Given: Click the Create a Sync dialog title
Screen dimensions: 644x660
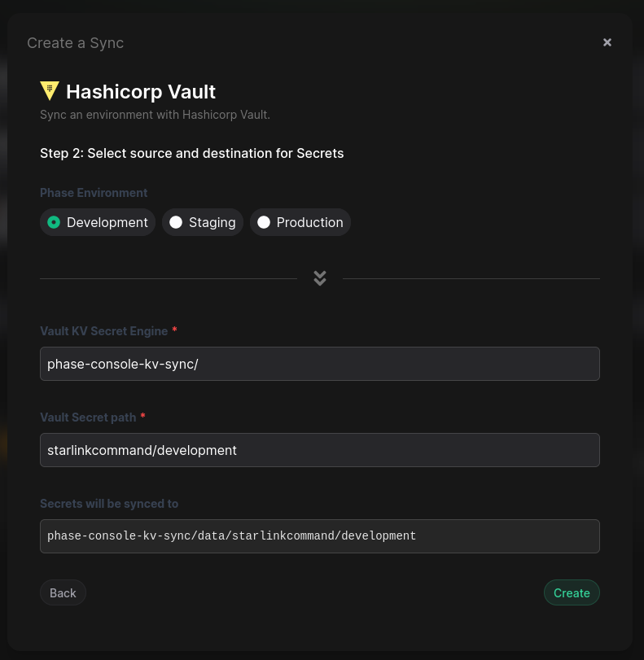Looking at the screenshot, I should (x=75, y=42).
